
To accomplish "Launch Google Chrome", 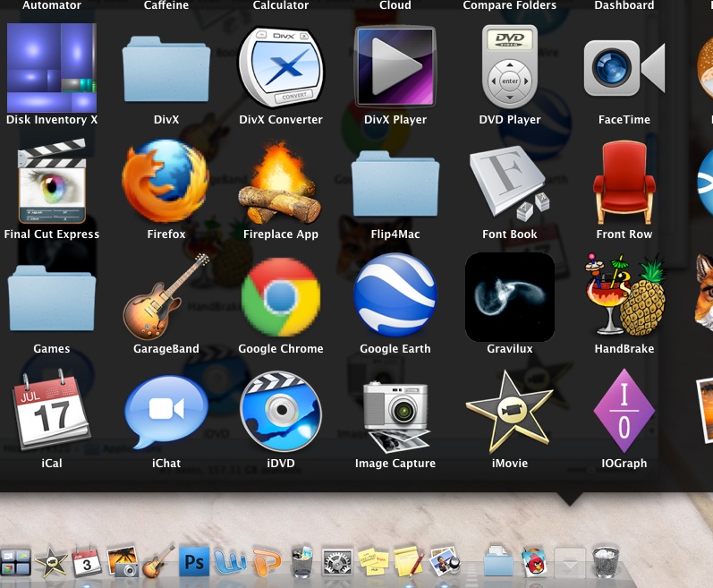I will pyautogui.click(x=281, y=297).
